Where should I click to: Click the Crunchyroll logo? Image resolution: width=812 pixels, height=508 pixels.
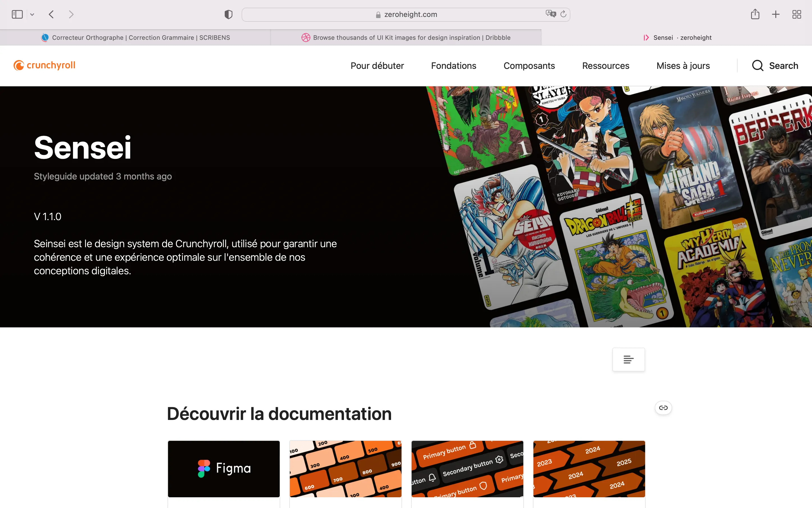click(x=44, y=65)
